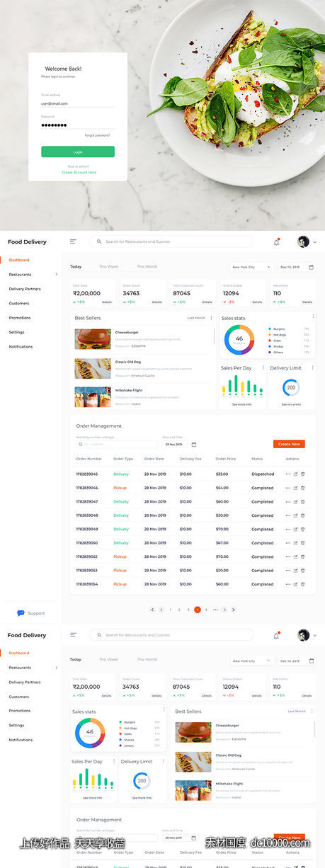Select Today tab in upper dashboard
Screen dimensions: 325x868
(x=76, y=267)
